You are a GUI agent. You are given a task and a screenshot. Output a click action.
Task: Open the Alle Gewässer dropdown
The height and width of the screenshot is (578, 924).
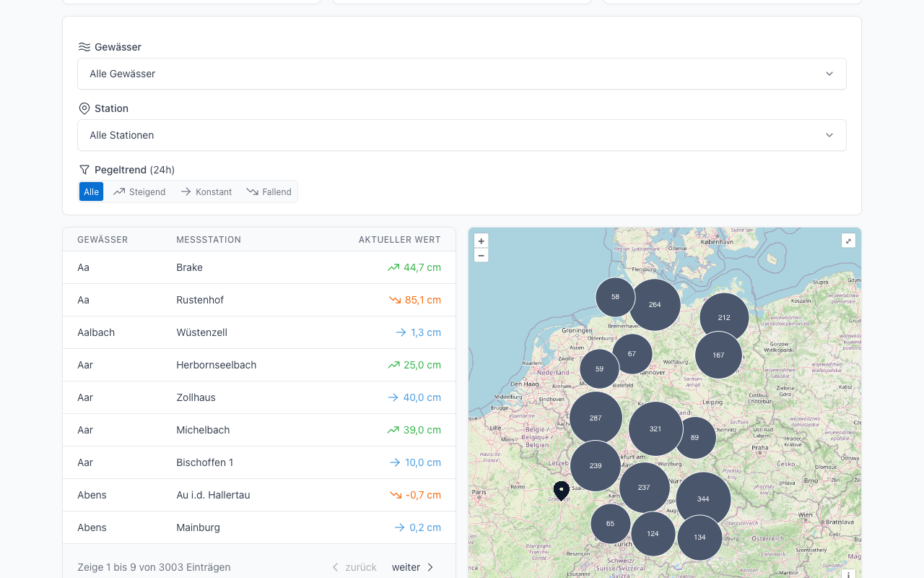click(462, 74)
